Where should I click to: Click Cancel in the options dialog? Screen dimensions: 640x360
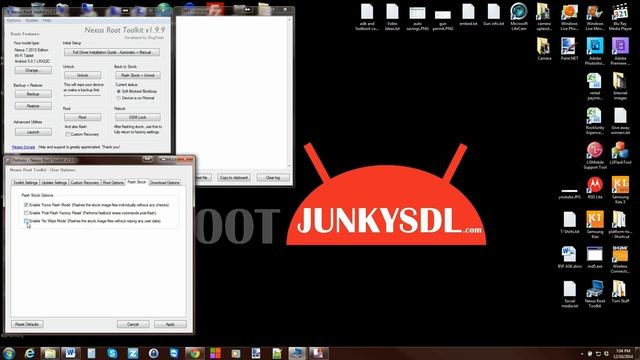[133, 324]
